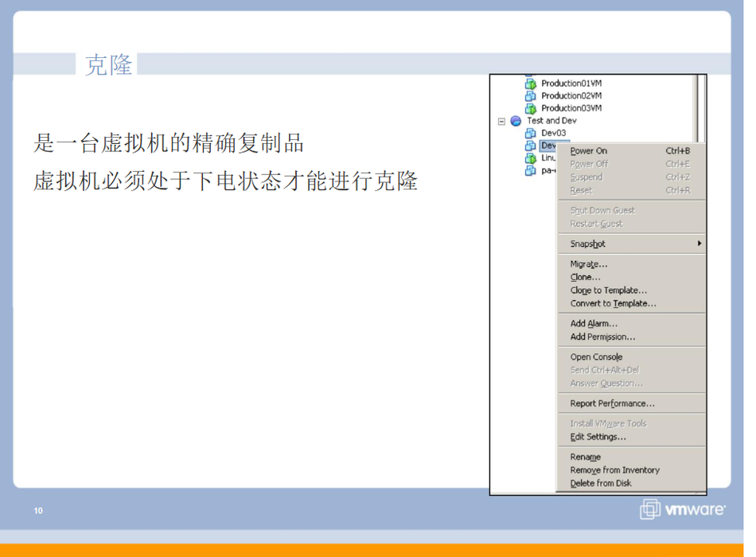Image resolution: width=756 pixels, height=557 pixels.
Task: Choose Clone to Template... option
Action: 609,290
